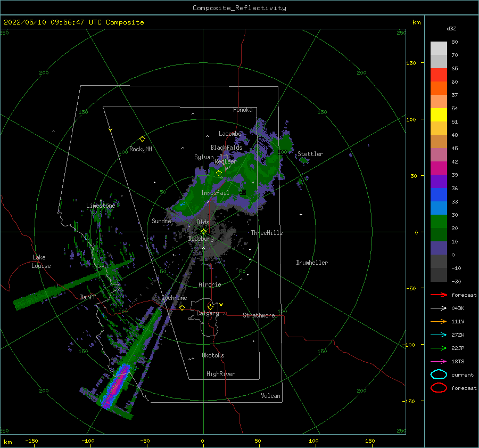The image size is (479, 448).
Task: Click the Vulcan town label
Action: [270, 396]
